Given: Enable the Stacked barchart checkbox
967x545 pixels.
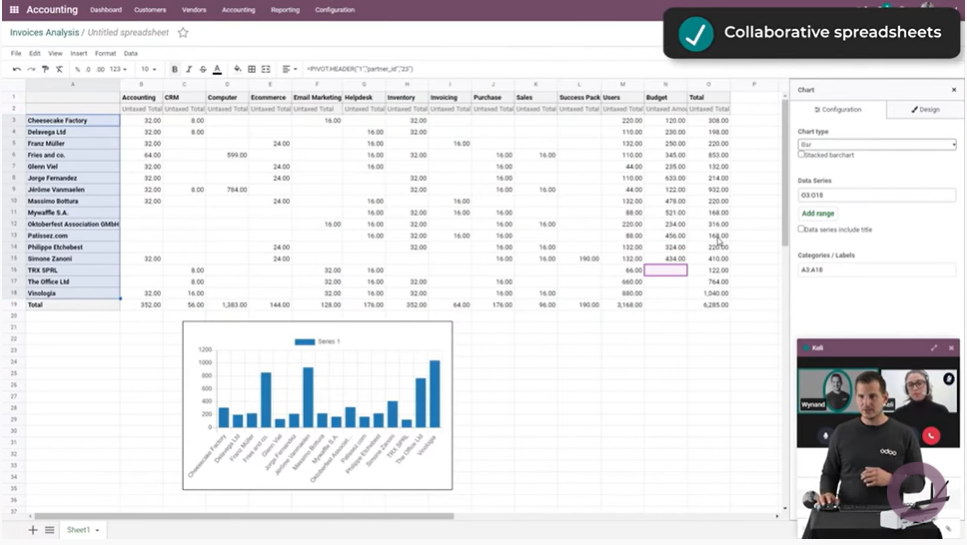Looking at the screenshot, I should (x=801, y=154).
